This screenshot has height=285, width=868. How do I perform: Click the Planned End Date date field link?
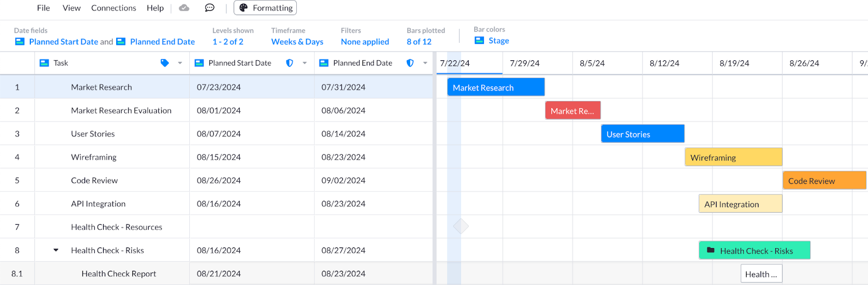[162, 42]
